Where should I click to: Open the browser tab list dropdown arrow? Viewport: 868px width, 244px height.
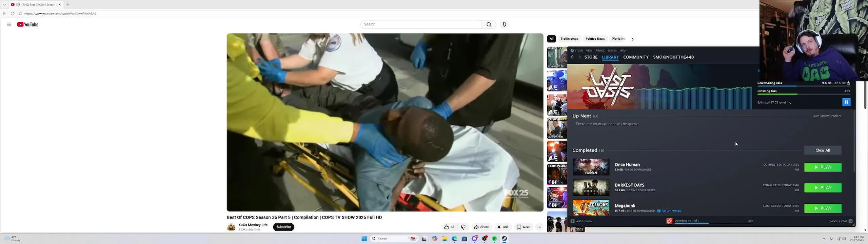pos(4,5)
